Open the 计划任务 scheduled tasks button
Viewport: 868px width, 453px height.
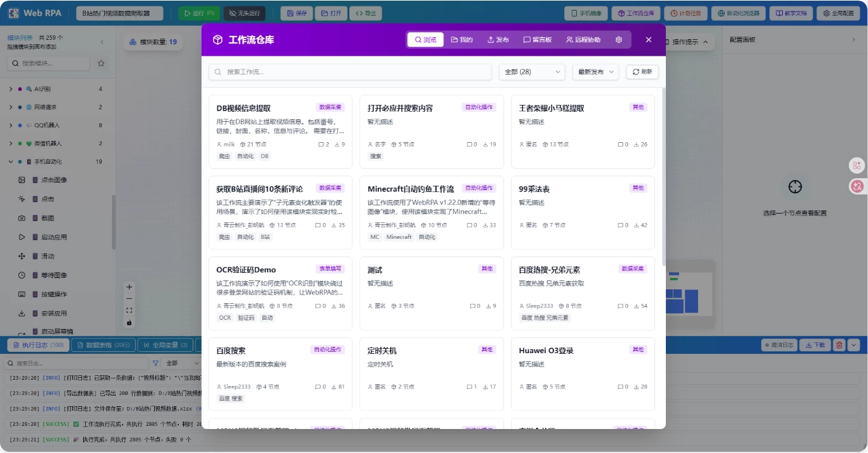685,13
